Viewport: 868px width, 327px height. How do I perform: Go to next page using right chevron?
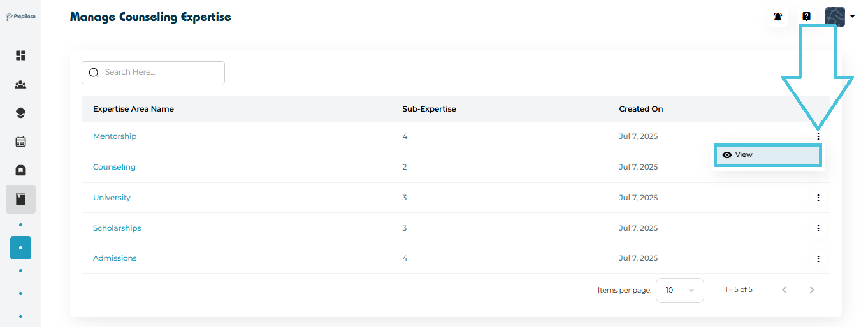811,290
